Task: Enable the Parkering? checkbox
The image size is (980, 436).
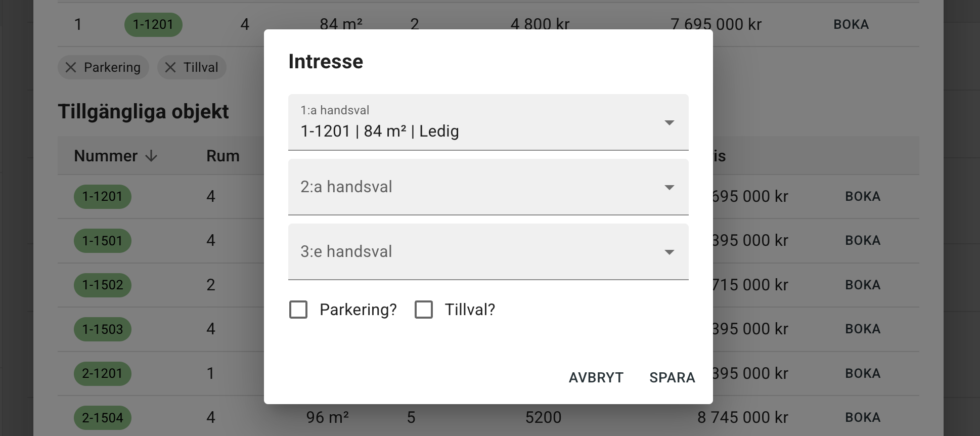Action: (x=298, y=310)
